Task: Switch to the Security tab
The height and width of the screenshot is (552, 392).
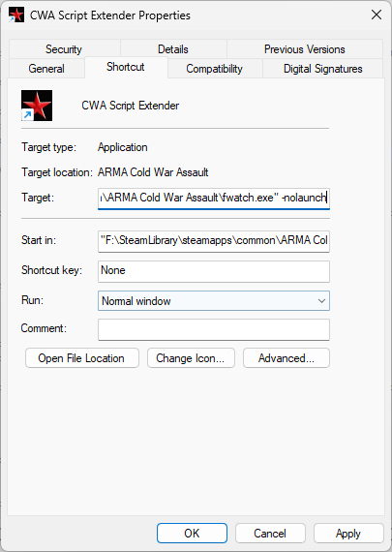Action: click(64, 49)
